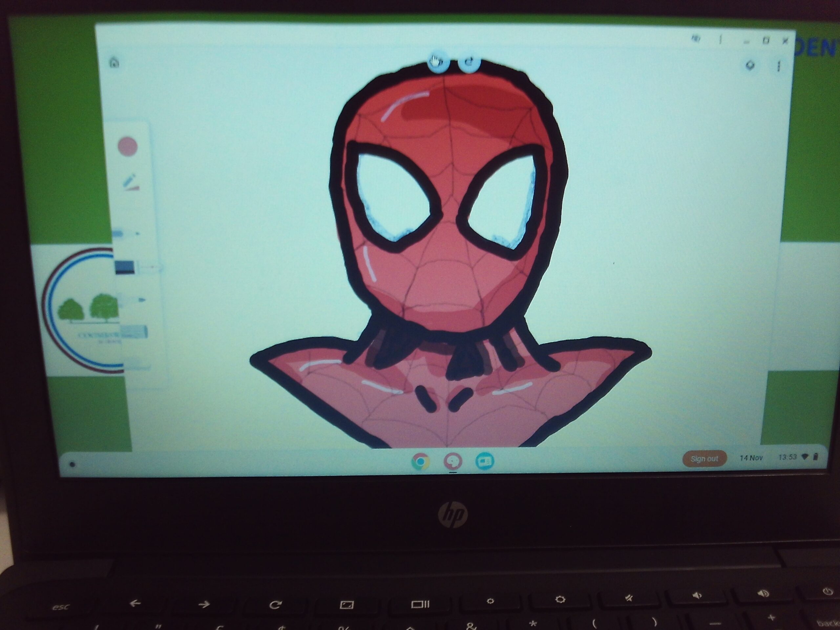The height and width of the screenshot is (630, 840).
Task: Launch Google Chrome from the shelf
Action: coord(420,462)
